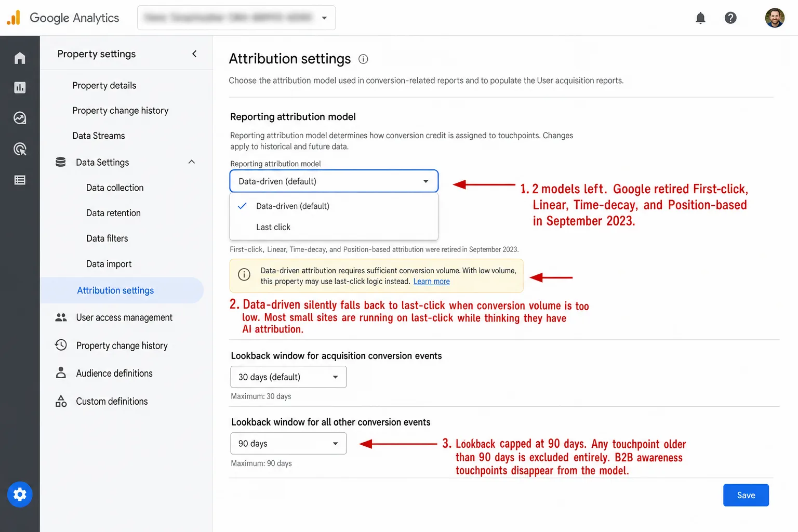Open the Explore icon in left rail
The height and width of the screenshot is (532, 798).
coord(20,118)
